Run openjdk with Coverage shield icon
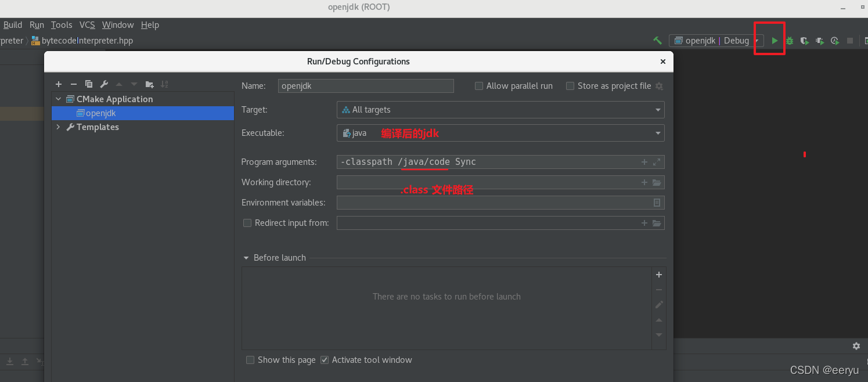This screenshot has width=868, height=382. (x=805, y=41)
